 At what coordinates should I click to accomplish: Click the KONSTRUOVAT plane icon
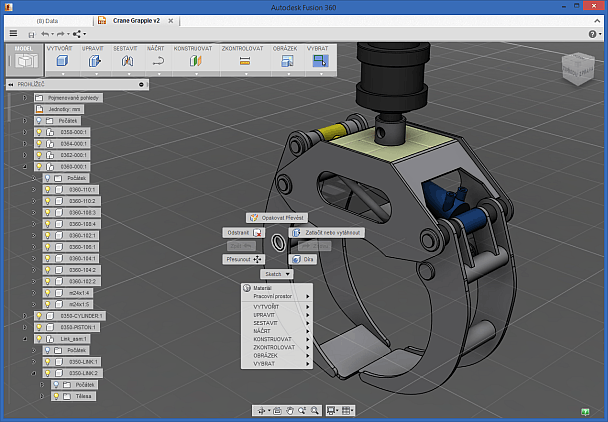pos(196,61)
